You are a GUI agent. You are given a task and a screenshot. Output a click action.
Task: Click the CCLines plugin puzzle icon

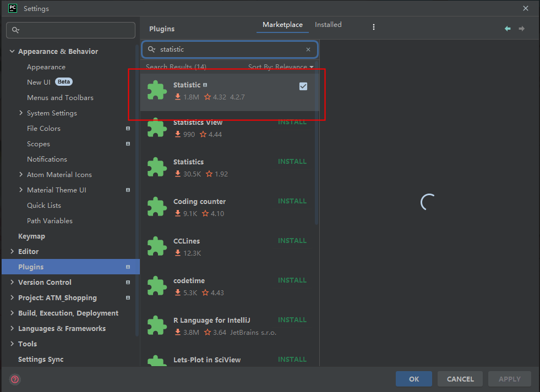pos(157,246)
